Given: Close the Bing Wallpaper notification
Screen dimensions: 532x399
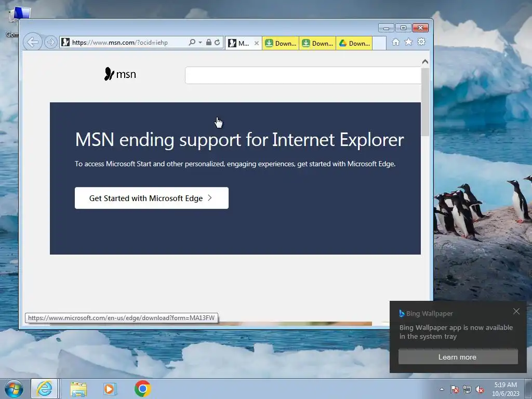Looking at the screenshot, I should click(516, 312).
